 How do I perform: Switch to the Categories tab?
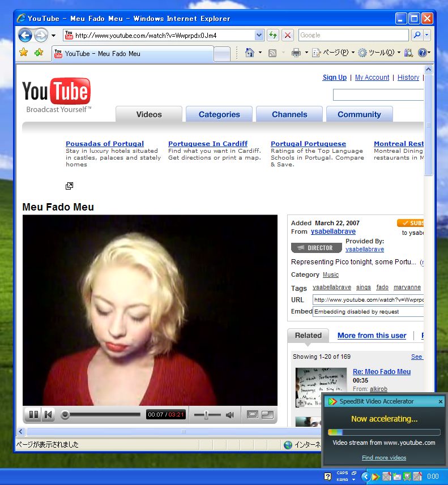(219, 114)
